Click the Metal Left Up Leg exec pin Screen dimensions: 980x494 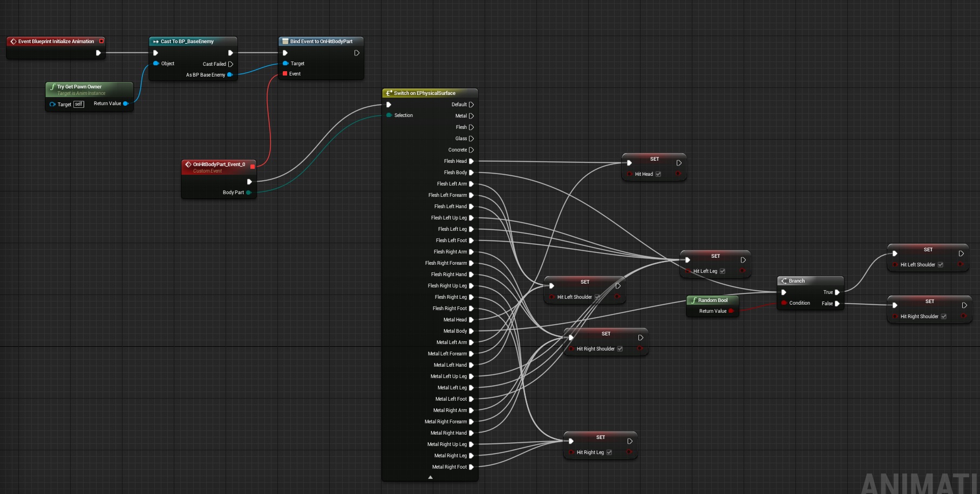pyautogui.click(x=471, y=376)
